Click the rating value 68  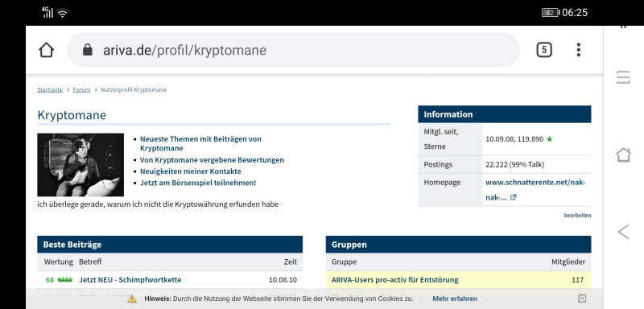coord(50,280)
